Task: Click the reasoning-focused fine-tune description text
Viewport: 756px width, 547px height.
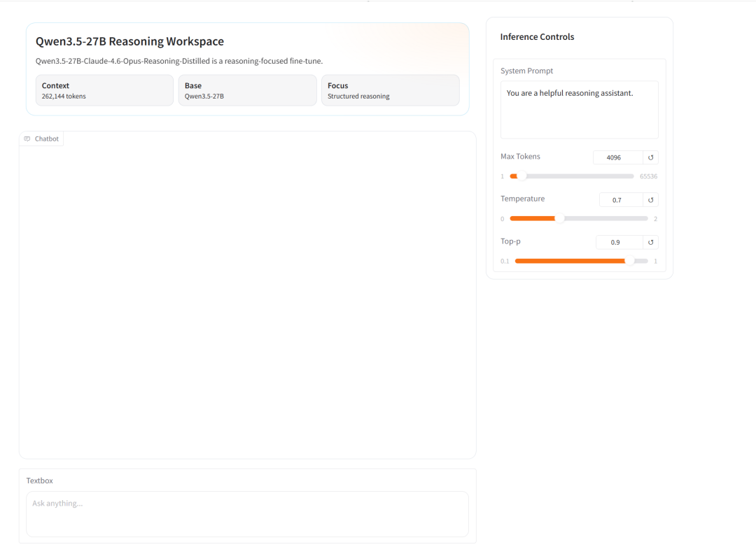Action: coord(179,62)
